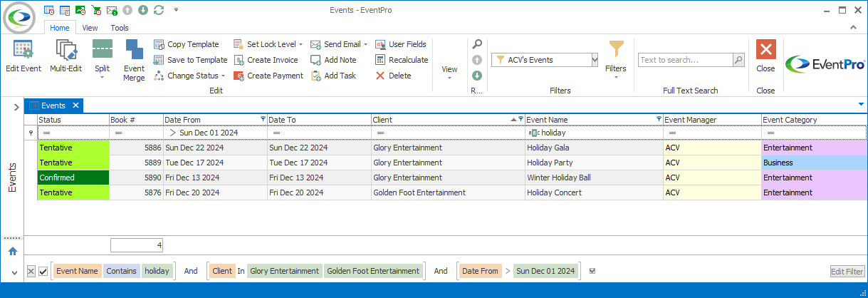Click full text search magnifier button
Image resolution: width=868 pixels, height=298 pixels.
[739, 61]
